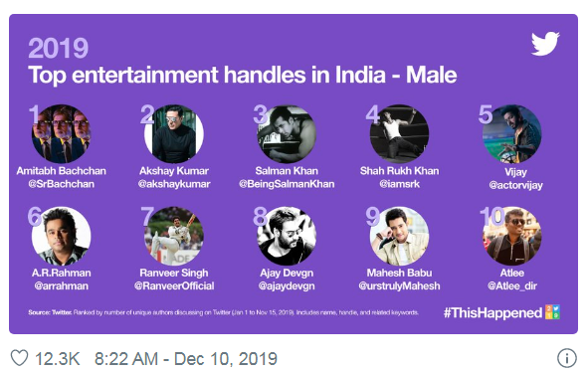This screenshot has height=373, width=588.
Task: Click Ajay Devgn's circular photo
Action: point(287,236)
